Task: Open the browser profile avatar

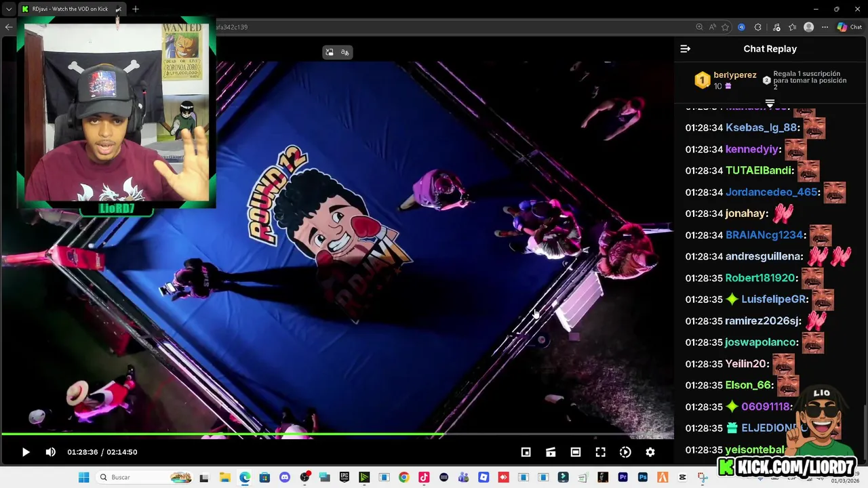Action: [808, 27]
